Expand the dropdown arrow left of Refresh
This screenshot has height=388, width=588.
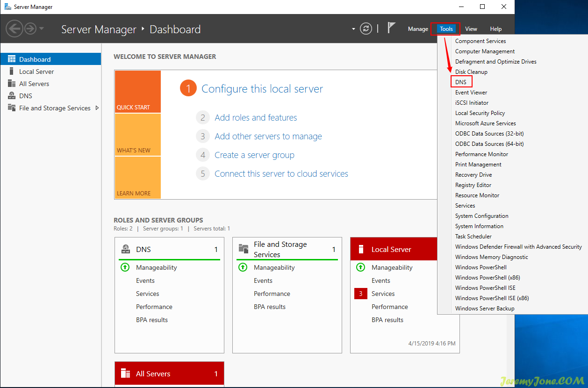[353, 29]
